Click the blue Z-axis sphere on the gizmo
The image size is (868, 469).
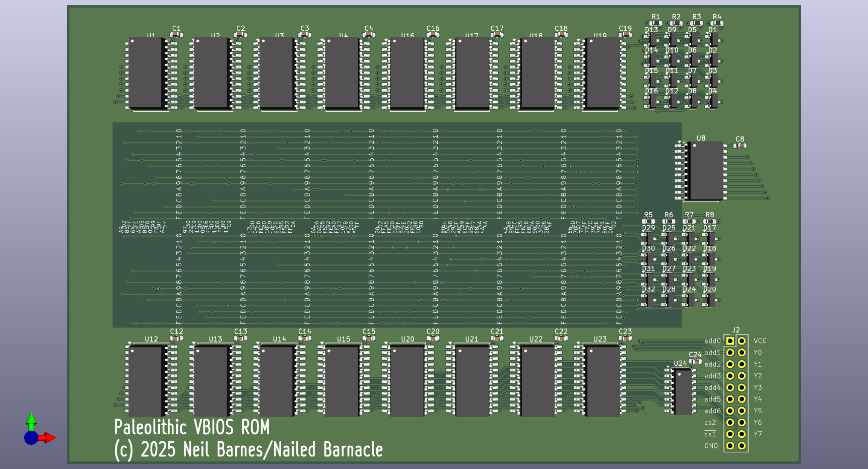coord(31,438)
